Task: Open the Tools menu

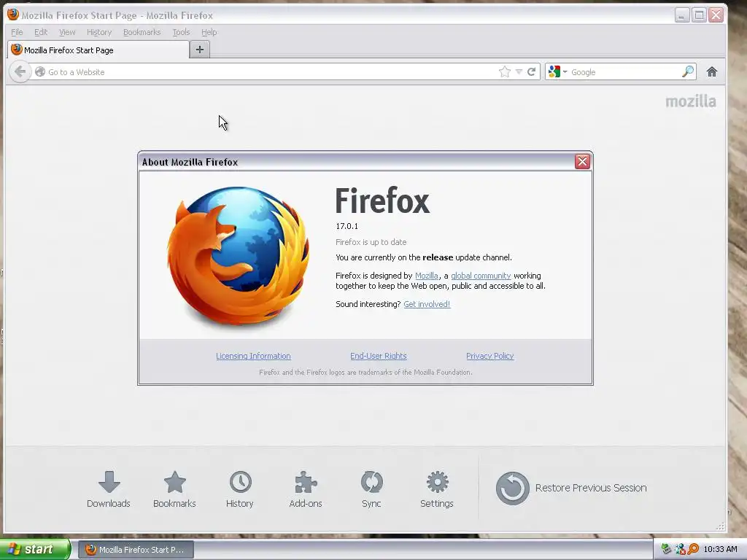Action: click(x=181, y=32)
